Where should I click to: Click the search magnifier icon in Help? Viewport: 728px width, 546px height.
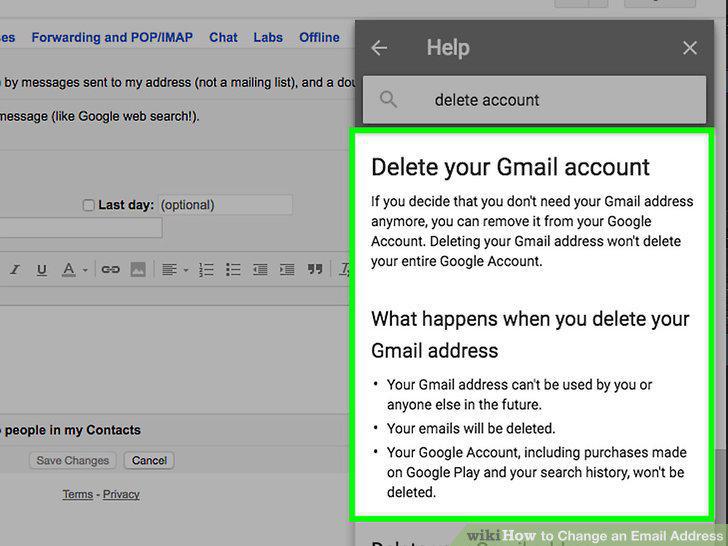click(388, 100)
